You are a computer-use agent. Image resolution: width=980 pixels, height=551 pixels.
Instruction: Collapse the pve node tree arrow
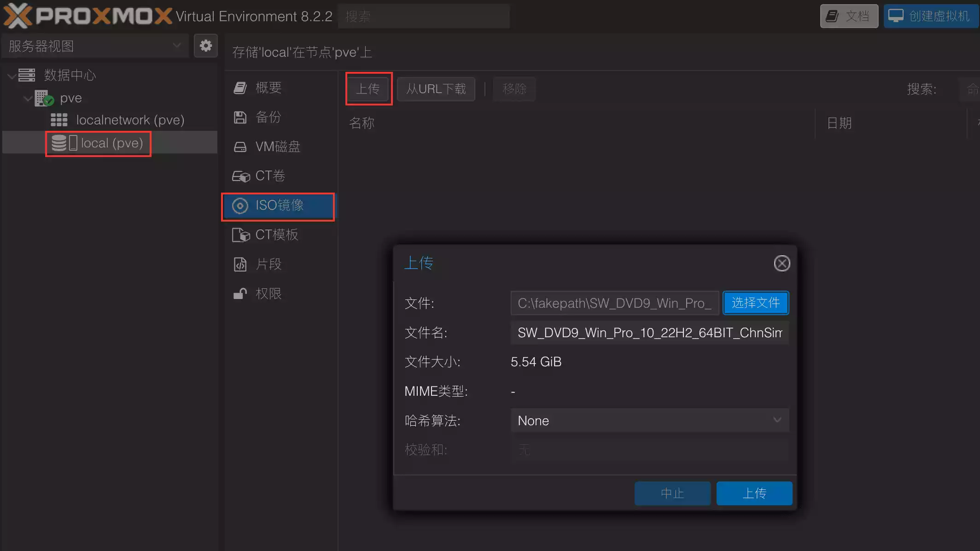[28, 98]
